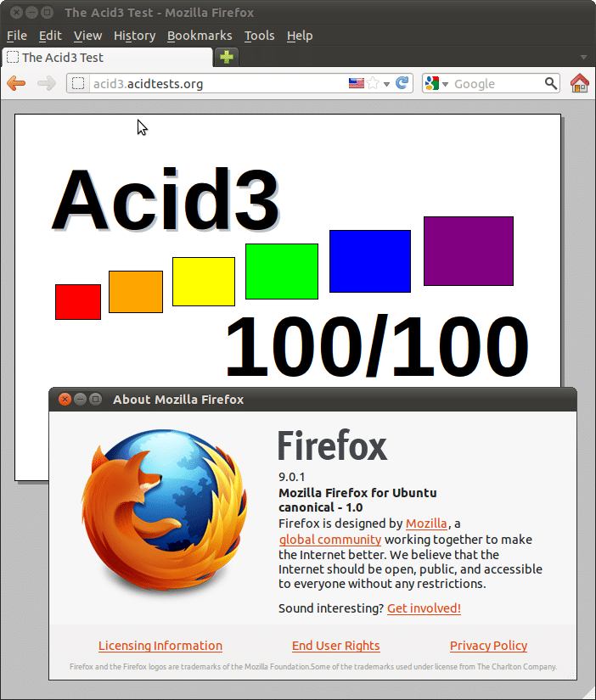Click the purple Acid3 square
The image size is (596, 700).
(469, 251)
